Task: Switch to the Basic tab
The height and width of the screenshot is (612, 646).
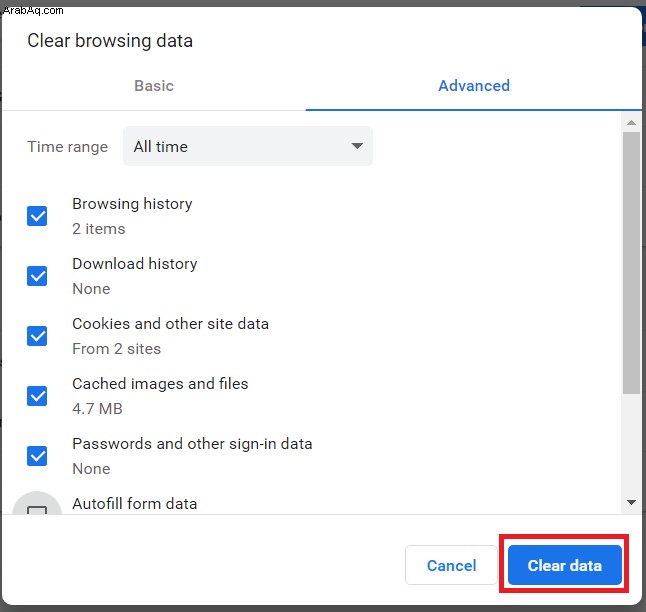Action: tap(154, 86)
